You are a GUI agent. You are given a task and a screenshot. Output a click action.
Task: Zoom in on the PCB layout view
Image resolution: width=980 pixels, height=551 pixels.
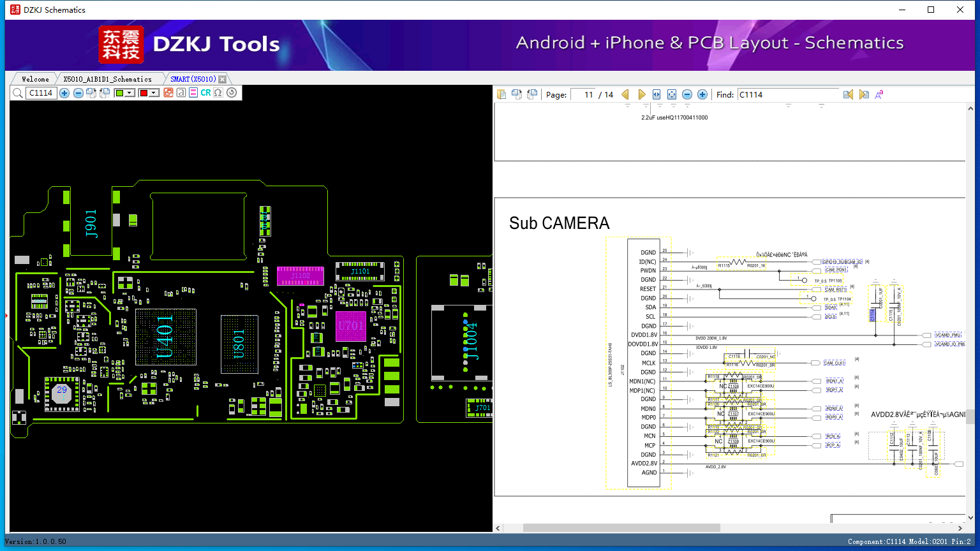tap(64, 93)
